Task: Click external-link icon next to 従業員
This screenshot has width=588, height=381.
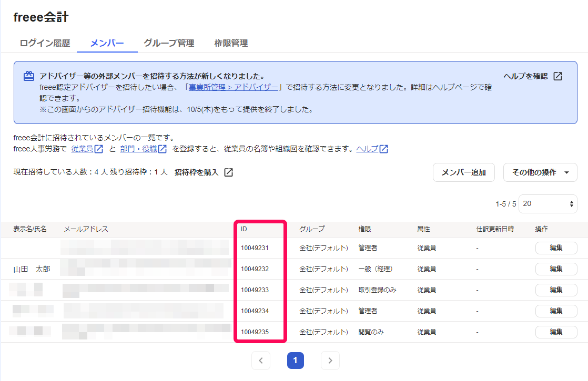Action: 99,149
